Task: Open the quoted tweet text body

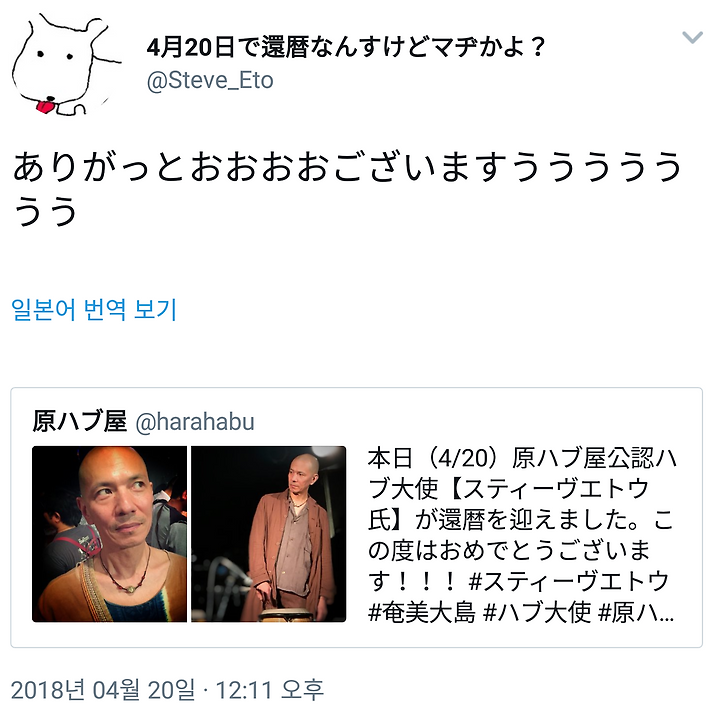Action: (x=521, y=535)
